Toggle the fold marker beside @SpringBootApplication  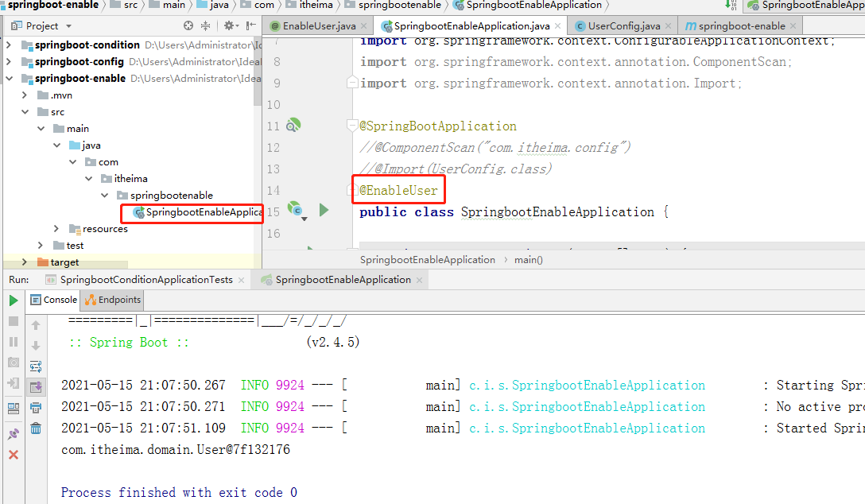pos(352,126)
